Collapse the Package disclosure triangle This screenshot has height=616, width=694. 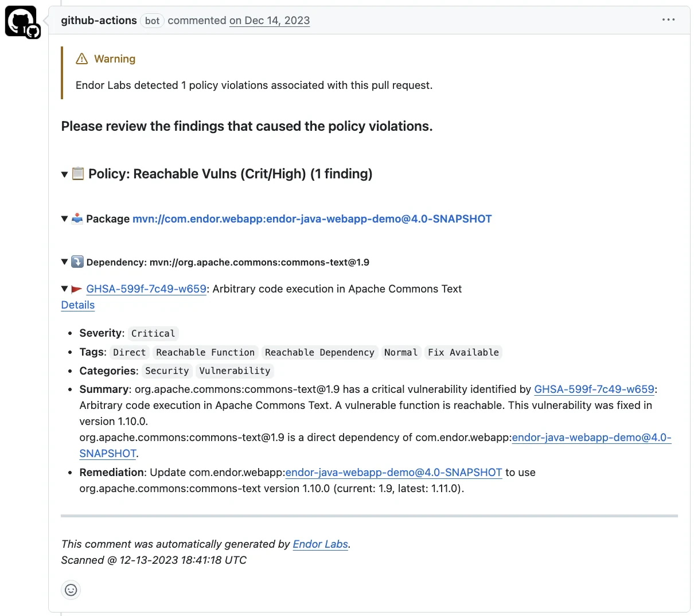64,218
